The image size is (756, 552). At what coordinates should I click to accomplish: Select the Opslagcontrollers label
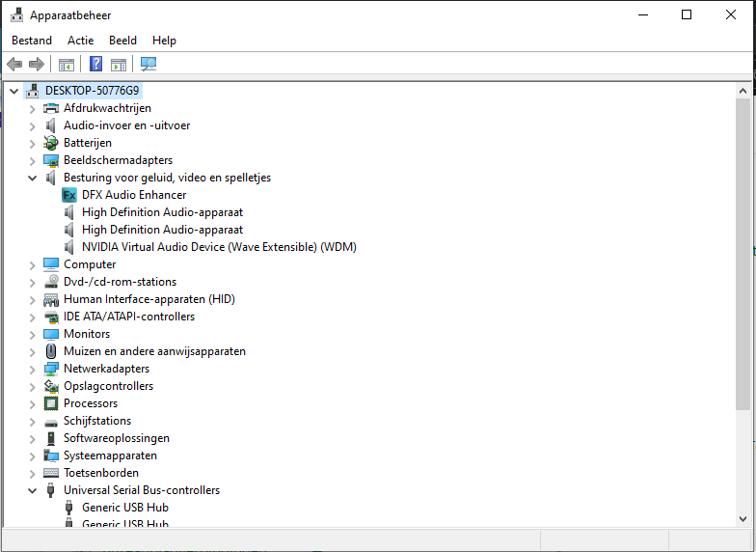[108, 386]
